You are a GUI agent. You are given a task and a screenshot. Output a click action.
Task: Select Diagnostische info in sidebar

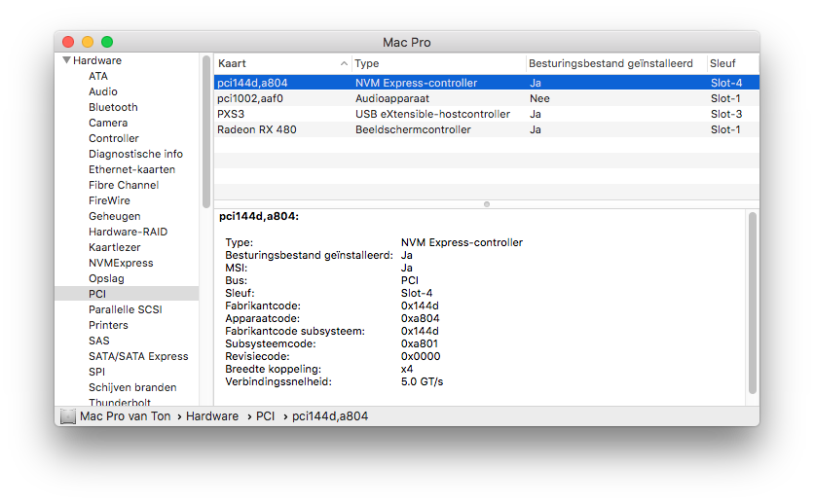tap(135, 154)
